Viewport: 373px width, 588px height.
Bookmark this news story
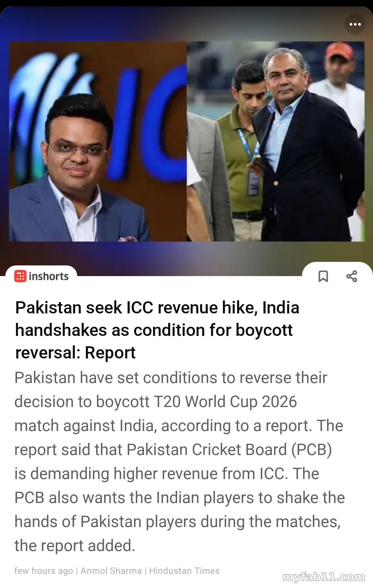click(323, 276)
